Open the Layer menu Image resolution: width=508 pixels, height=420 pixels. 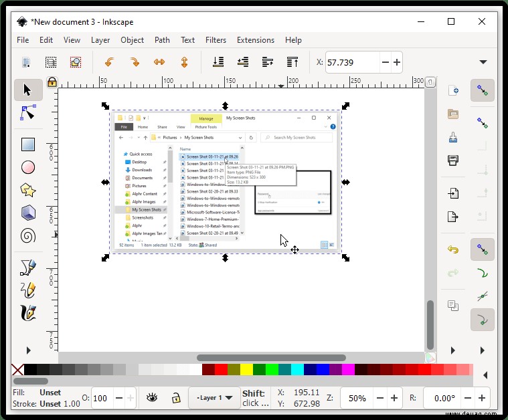pyautogui.click(x=100, y=40)
